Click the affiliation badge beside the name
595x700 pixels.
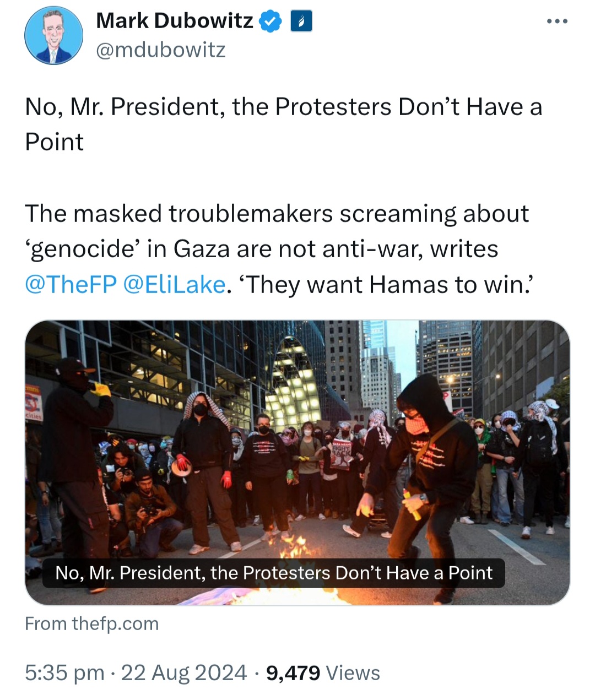[301, 21]
